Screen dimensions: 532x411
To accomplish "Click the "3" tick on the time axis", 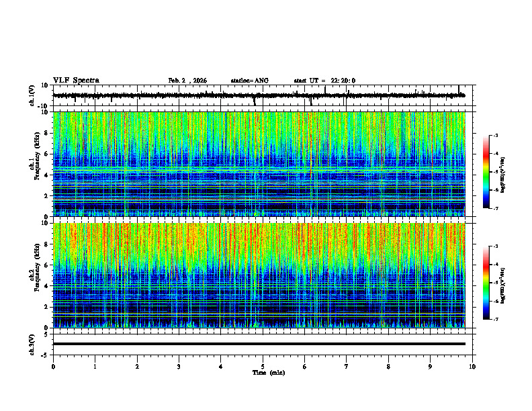I will pyautogui.click(x=179, y=367).
